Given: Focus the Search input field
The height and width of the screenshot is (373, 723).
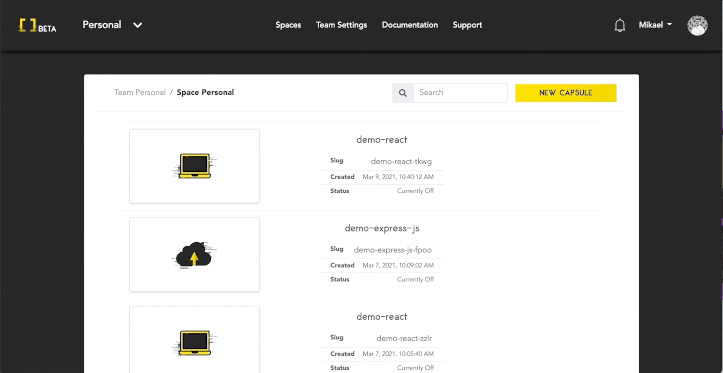Looking at the screenshot, I should [x=460, y=93].
